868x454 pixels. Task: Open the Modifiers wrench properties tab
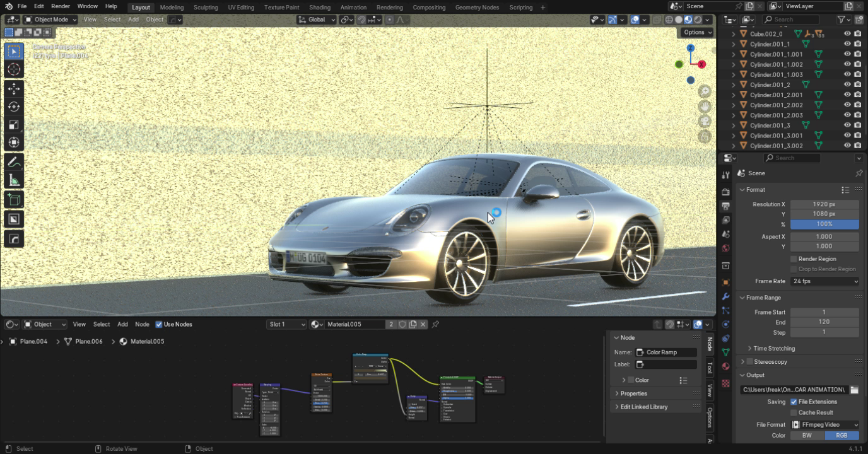tap(725, 296)
